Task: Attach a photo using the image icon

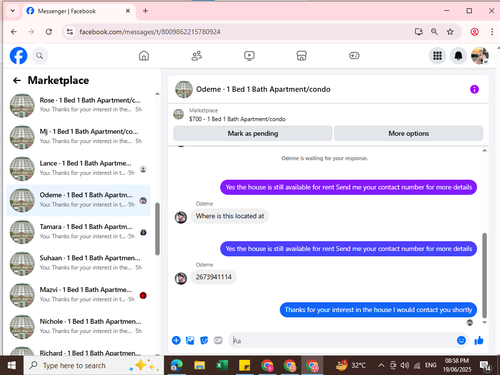Action: coord(190,340)
